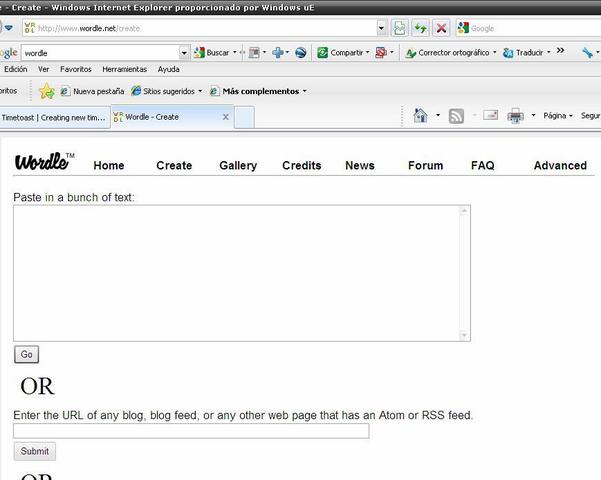Image resolution: width=601 pixels, height=480 pixels.
Task: Open the Home button dropdown arrow
Action: tap(438, 115)
